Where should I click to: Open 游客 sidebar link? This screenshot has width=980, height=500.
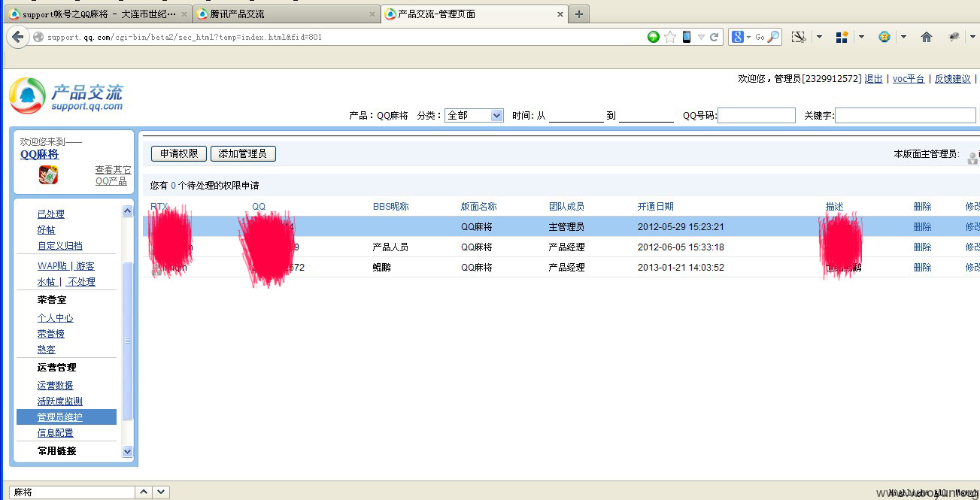pos(85,266)
